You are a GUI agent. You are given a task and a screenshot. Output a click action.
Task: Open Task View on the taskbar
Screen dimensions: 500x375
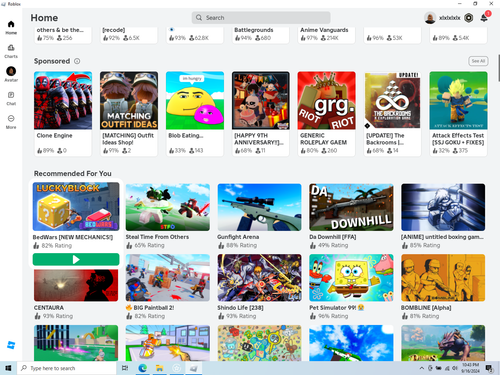coord(125,368)
